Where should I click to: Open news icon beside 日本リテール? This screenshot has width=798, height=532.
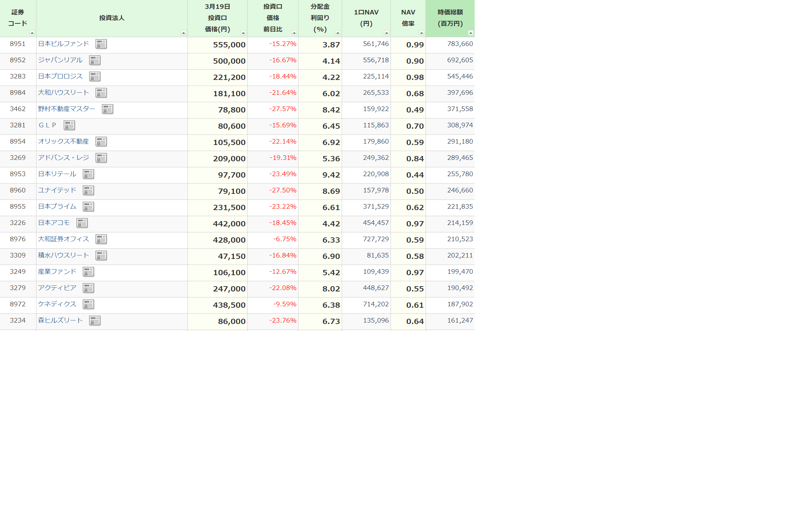[x=88, y=174]
